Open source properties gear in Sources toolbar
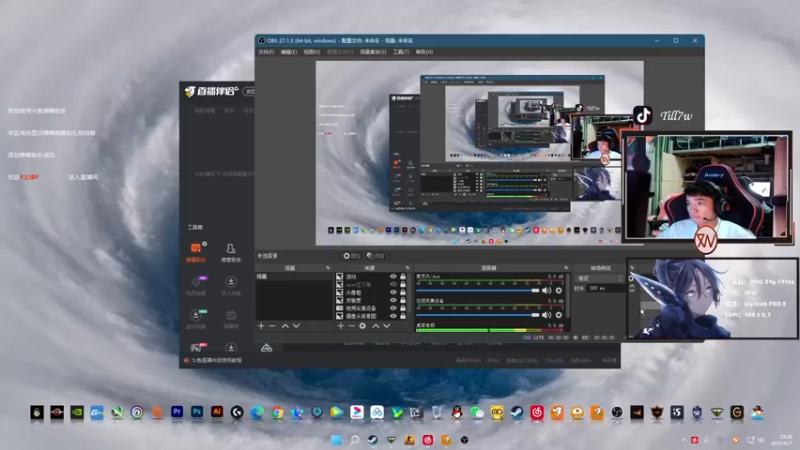 (x=362, y=326)
